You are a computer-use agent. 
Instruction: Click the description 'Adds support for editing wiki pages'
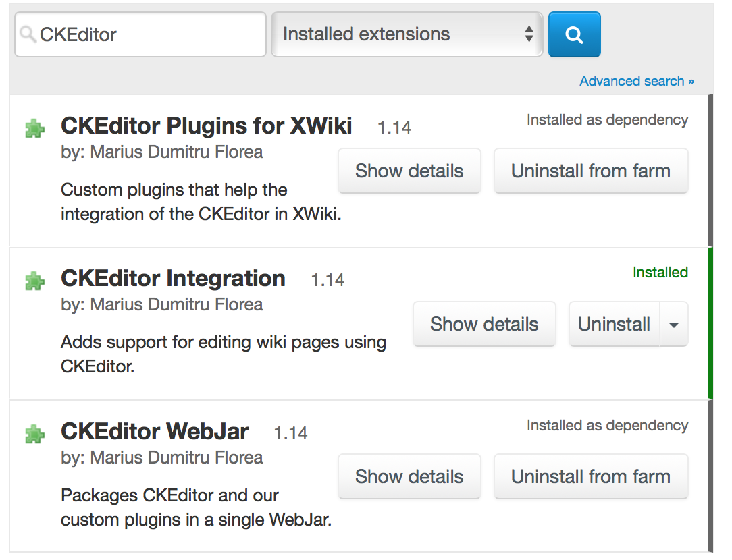(224, 354)
